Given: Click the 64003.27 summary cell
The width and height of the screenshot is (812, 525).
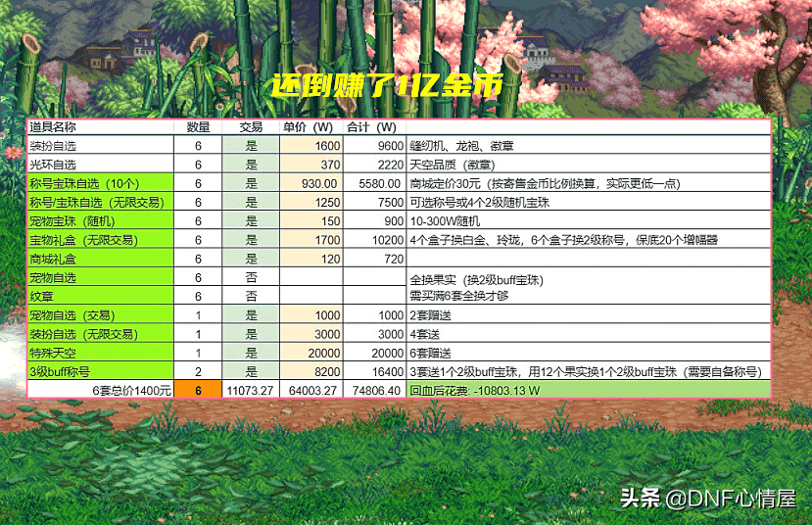Looking at the screenshot, I should (311, 390).
